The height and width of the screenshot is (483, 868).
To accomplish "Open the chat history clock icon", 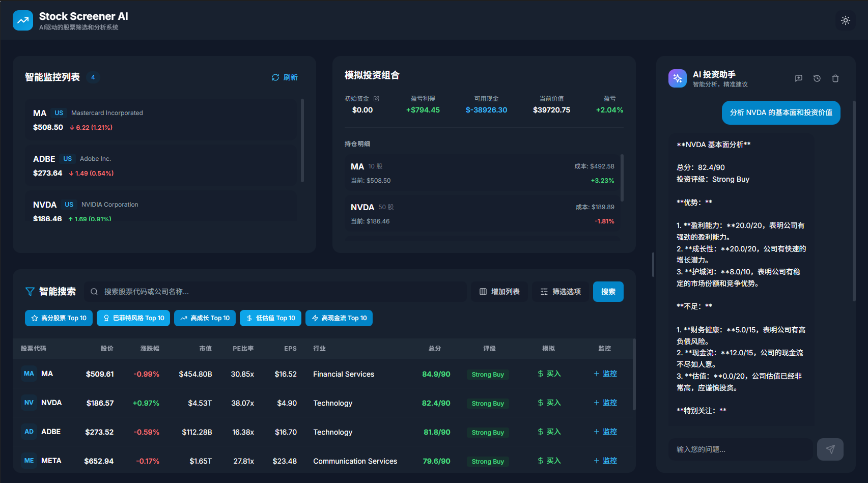I will click(x=817, y=78).
